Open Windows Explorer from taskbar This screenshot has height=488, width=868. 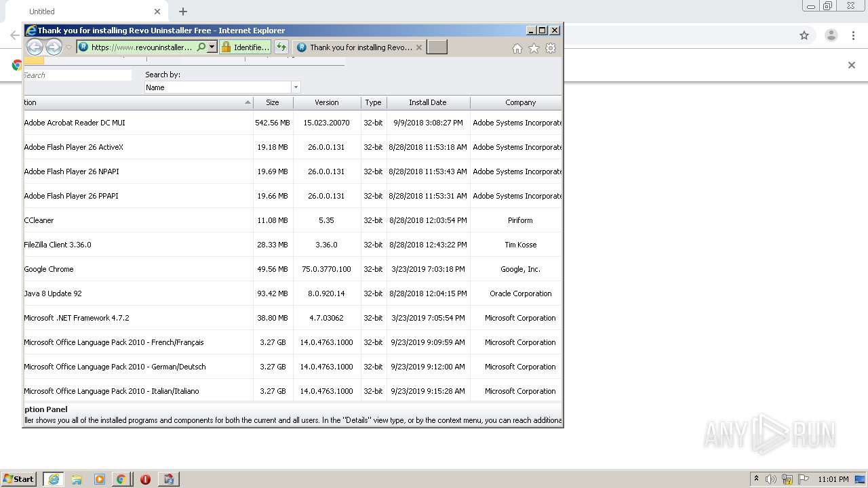tap(77, 479)
